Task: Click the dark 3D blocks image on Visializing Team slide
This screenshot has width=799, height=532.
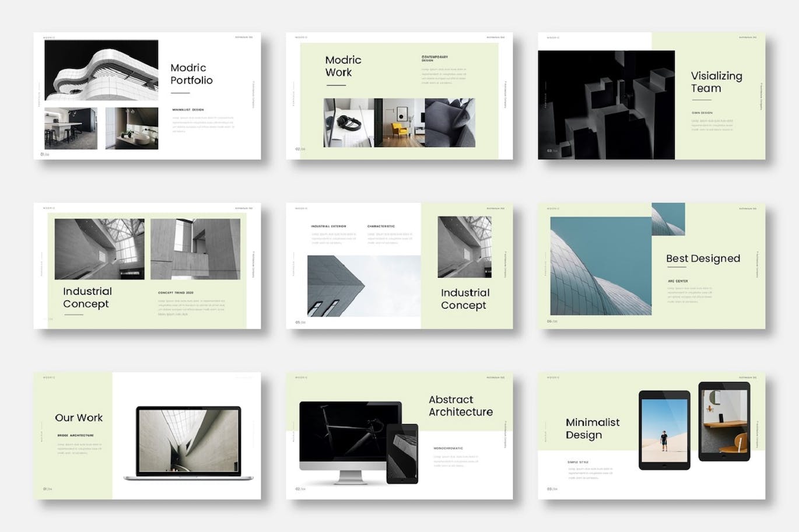Action: [607, 105]
